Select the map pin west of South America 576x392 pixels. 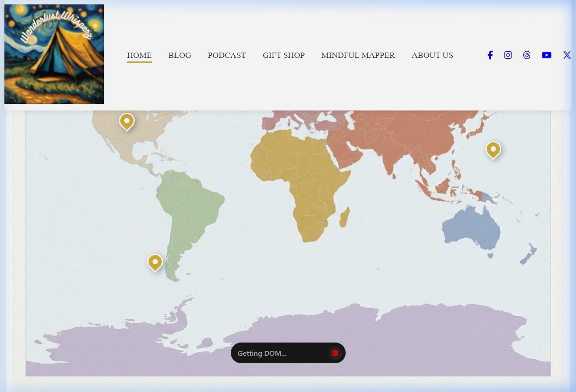point(155,262)
